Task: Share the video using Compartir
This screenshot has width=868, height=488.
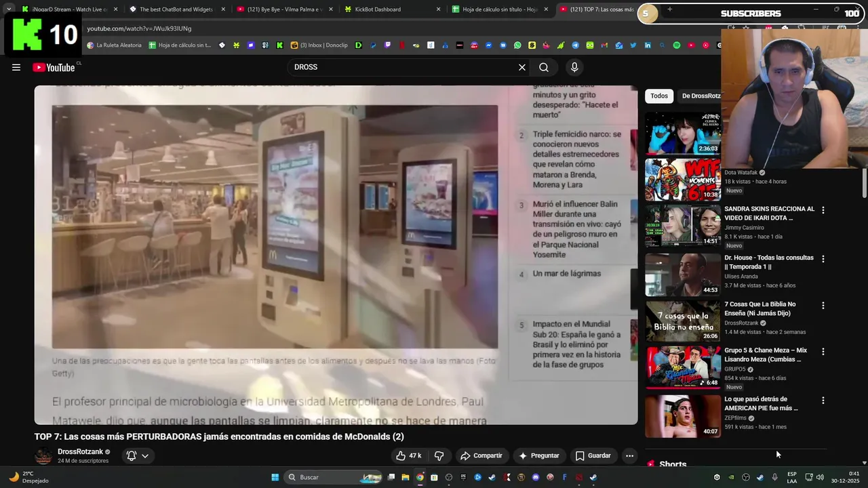Action: pyautogui.click(x=481, y=455)
